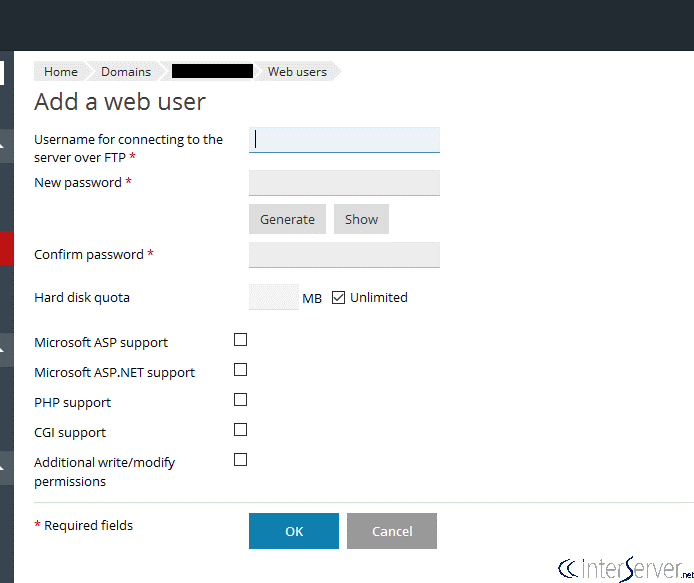This screenshot has height=583, width=694.
Task: Enable Microsoft ASP support
Action: click(240, 340)
